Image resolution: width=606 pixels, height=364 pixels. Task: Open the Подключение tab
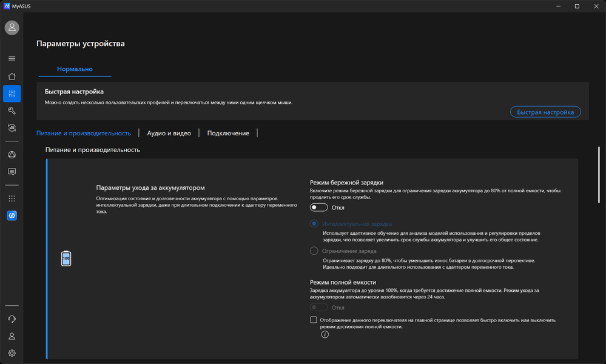point(228,133)
